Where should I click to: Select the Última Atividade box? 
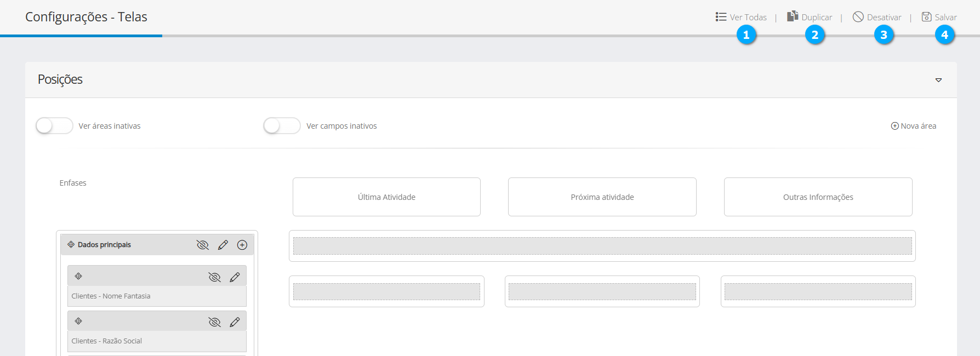click(x=386, y=197)
